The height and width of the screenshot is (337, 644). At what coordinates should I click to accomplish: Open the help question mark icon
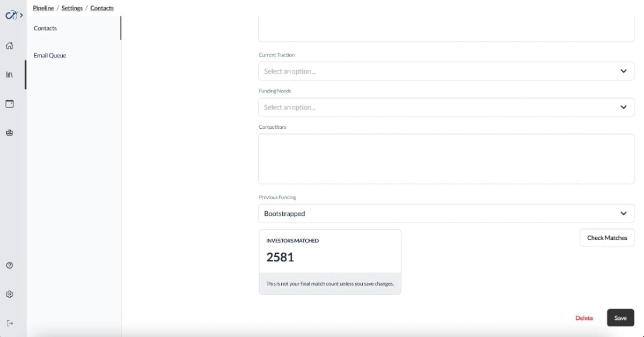coord(9,265)
